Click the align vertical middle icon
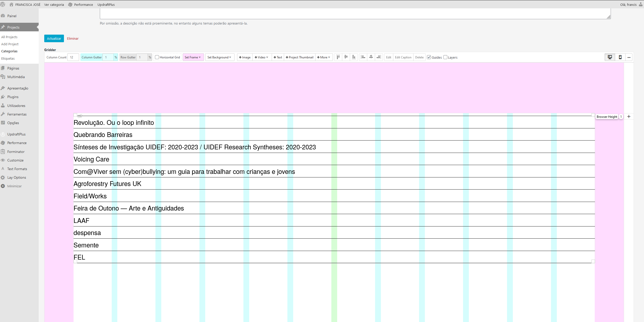 coord(346,57)
